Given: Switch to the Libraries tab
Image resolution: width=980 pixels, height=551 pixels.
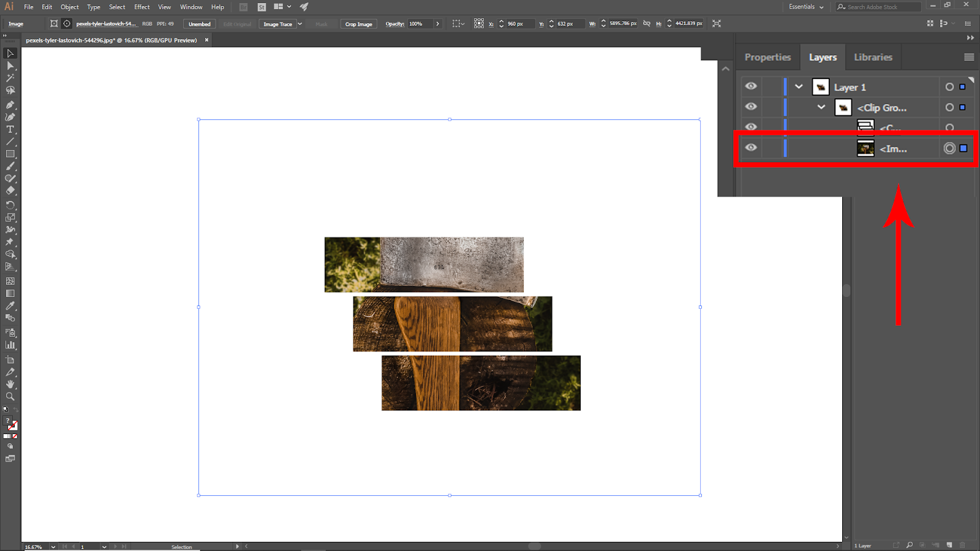Looking at the screenshot, I should pyautogui.click(x=873, y=57).
